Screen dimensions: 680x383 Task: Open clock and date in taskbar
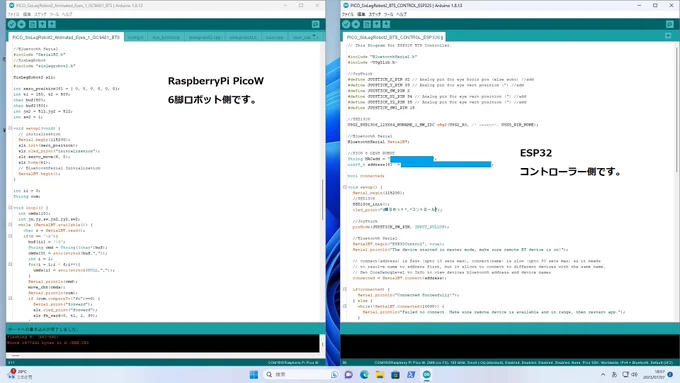click(654, 374)
